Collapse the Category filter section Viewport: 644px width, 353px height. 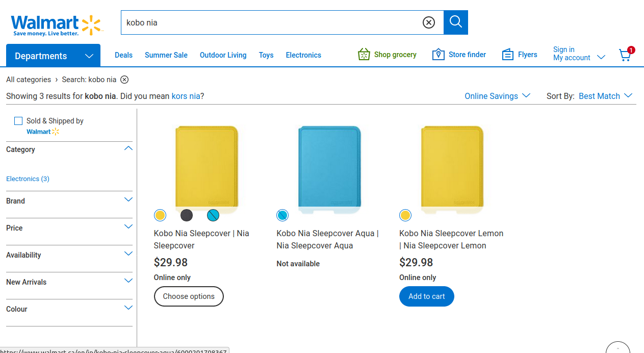point(128,148)
